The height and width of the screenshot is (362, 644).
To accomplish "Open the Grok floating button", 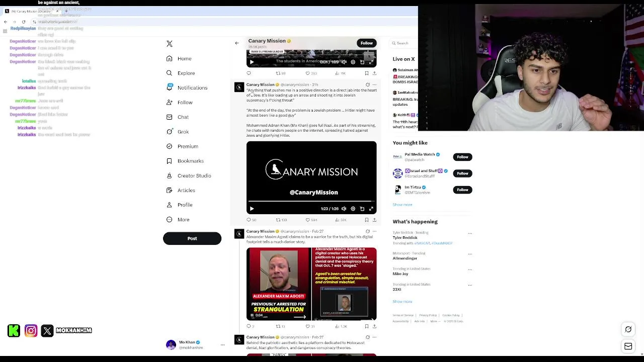I will (628, 330).
